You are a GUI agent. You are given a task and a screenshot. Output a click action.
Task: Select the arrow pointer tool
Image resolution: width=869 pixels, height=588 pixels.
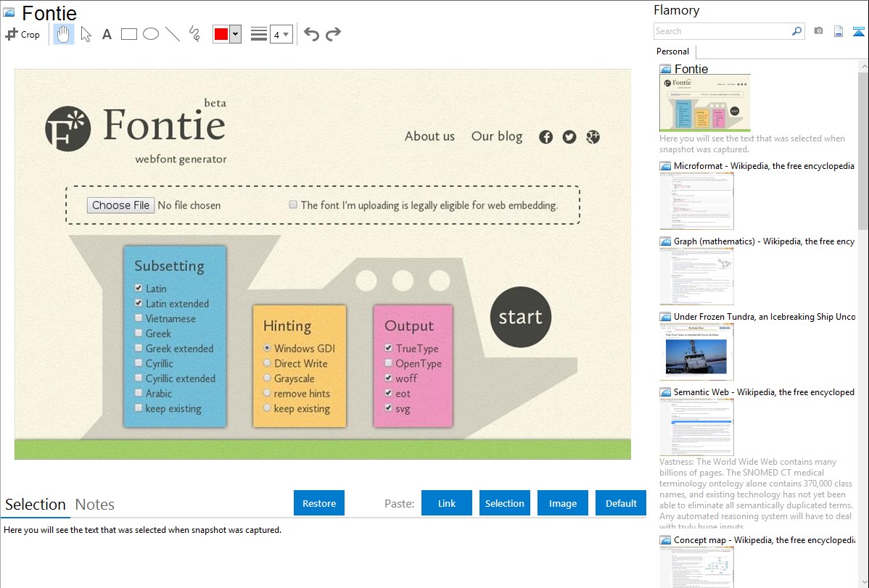point(86,34)
